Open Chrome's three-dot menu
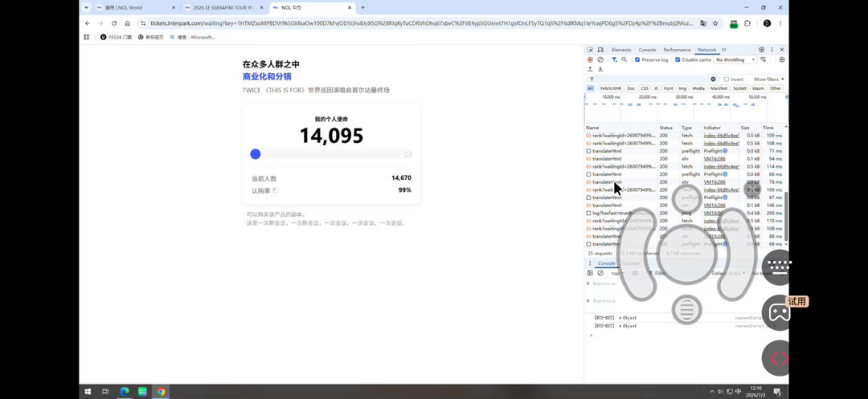 [780, 23]
